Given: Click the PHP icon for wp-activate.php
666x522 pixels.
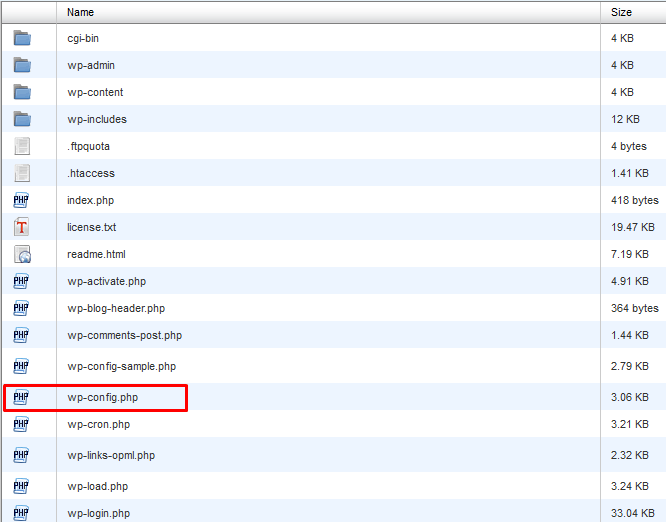Looking at the screenshot, I should click(21, 281).
